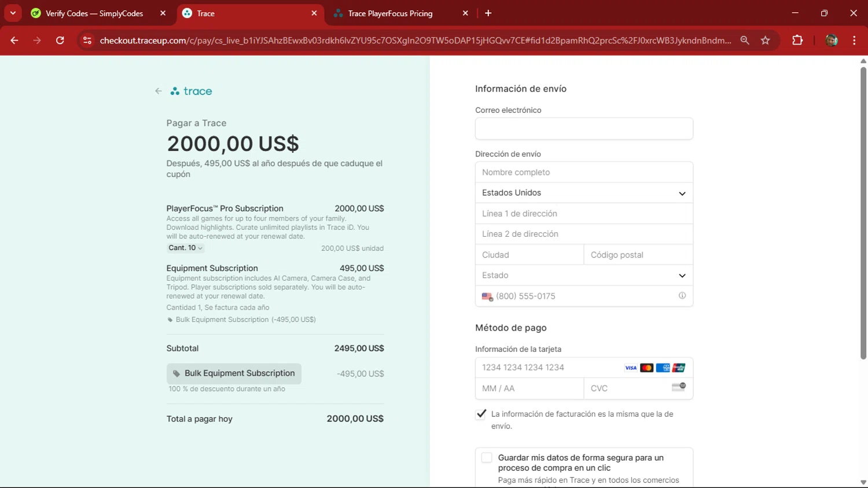The height and width of the screenshot is (488, 868).
Task: Click the browser forward navigation arrow
Action: tap(37, 41)
